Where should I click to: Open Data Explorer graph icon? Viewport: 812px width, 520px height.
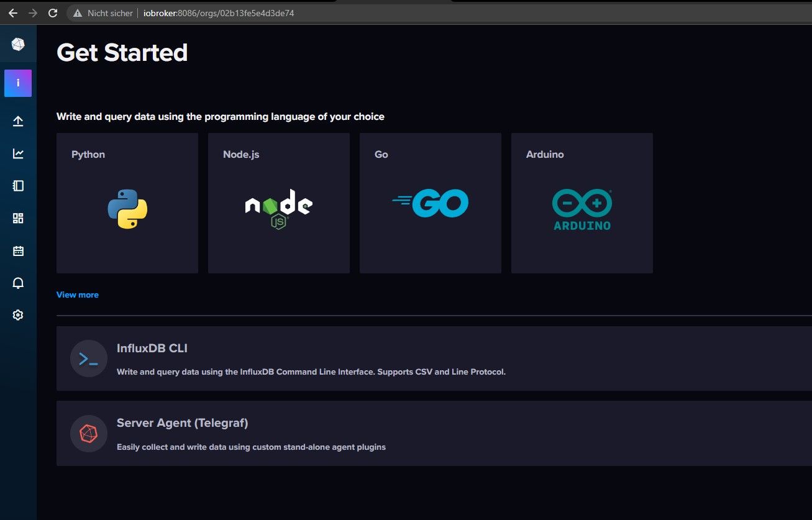pos(18,153)
